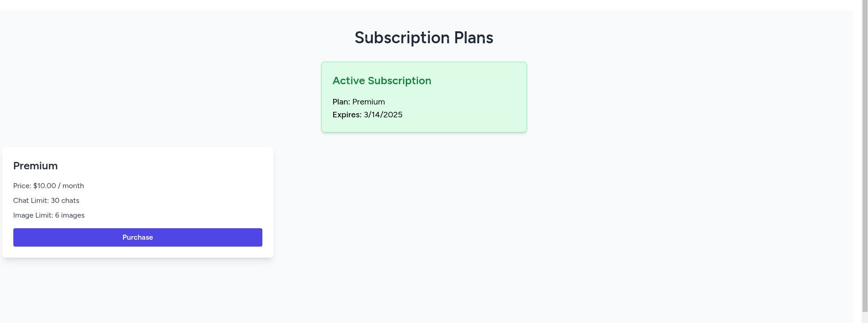Click the bold "Plan:" label

tap(341, 102)
